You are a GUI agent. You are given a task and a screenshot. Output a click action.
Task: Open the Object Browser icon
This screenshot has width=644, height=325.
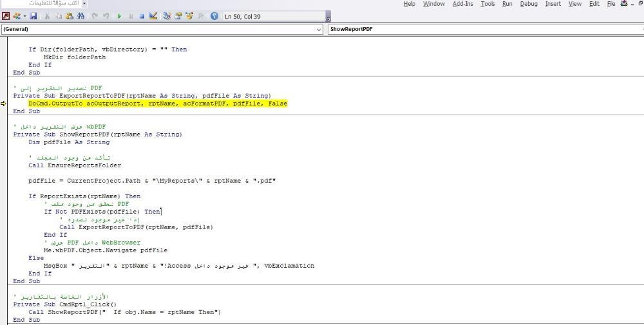coord(189,16)
